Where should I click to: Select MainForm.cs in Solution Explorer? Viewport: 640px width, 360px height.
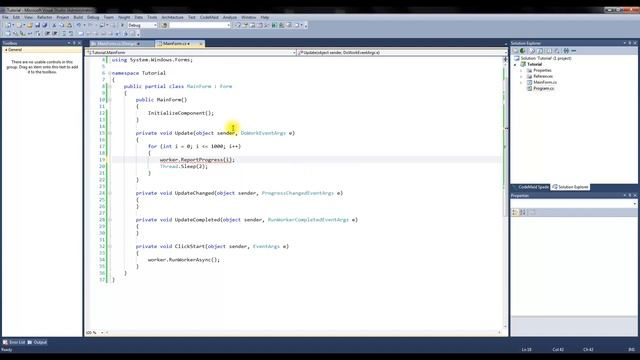pos(544,82)
